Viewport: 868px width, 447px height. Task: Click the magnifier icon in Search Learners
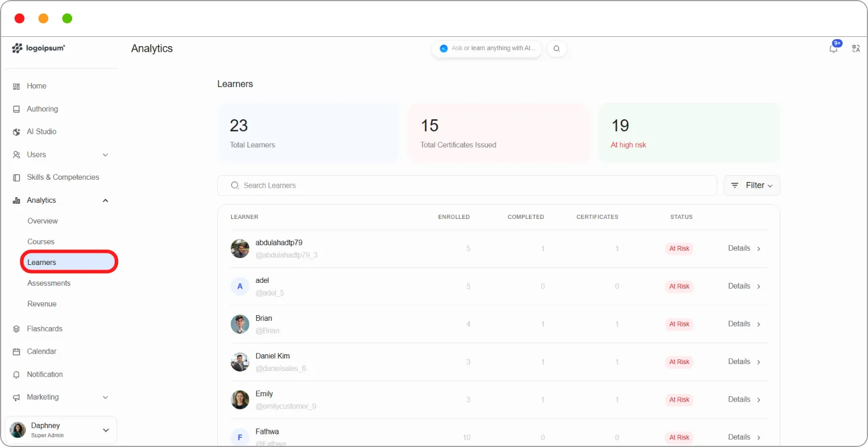pyautogui.click(x=235, y=185)
